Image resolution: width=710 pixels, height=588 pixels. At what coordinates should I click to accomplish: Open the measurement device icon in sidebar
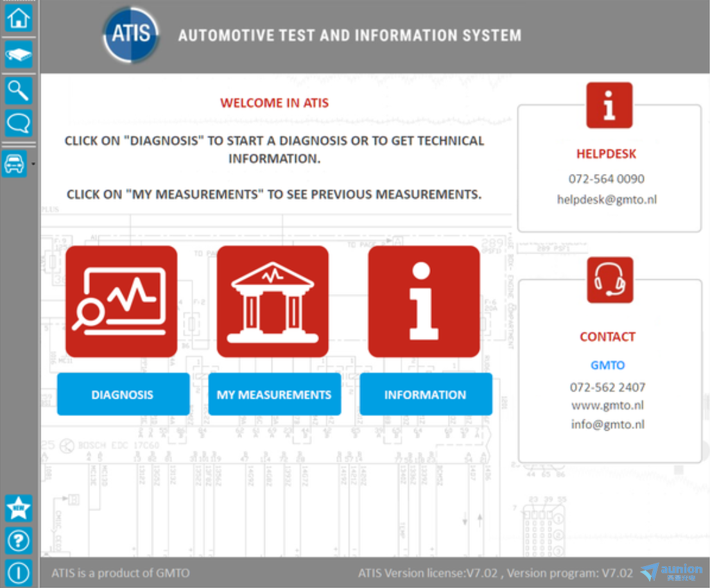pos(19,56)
